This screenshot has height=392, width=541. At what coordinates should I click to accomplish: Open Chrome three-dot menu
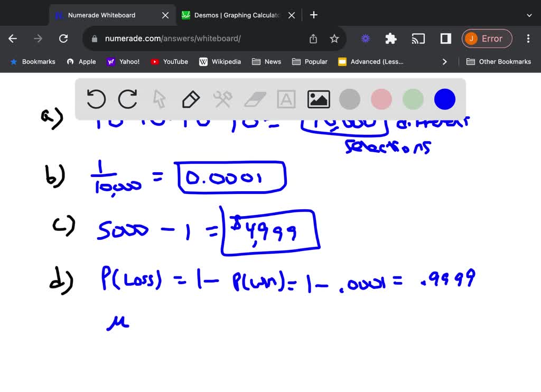click(528, 39)
